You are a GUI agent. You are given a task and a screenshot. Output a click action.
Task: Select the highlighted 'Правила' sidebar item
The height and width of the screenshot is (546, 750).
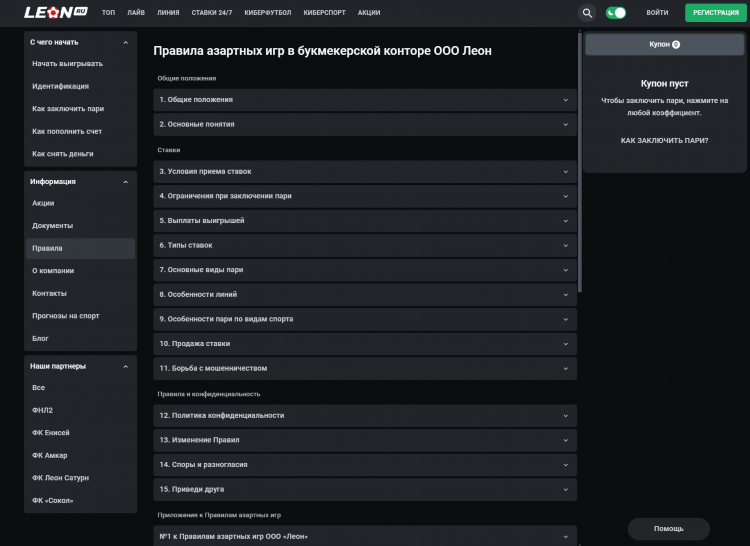(80, 248)
